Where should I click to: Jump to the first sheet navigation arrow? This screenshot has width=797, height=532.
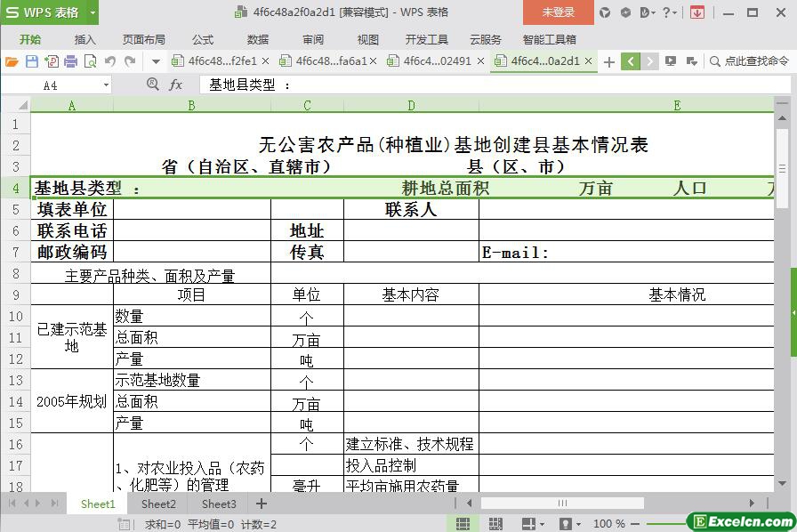click(12, 504)
